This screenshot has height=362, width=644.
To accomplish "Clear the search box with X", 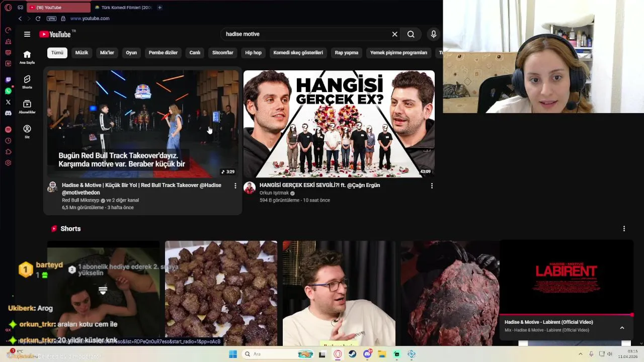I will pos(395,34).
